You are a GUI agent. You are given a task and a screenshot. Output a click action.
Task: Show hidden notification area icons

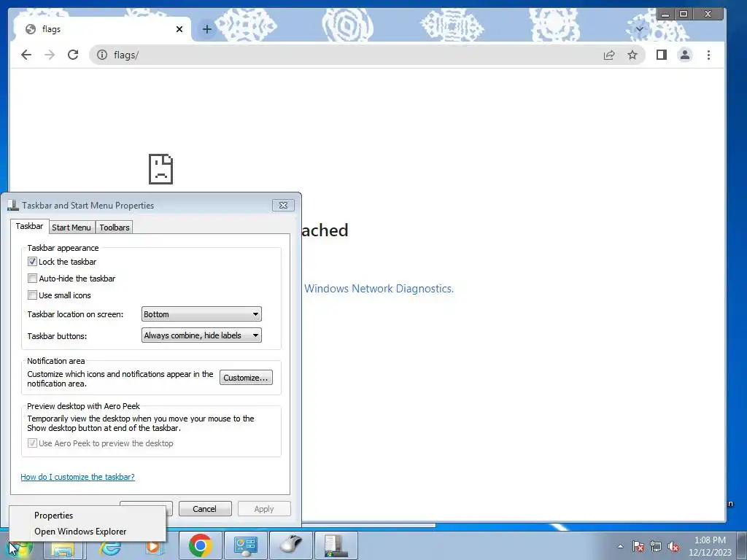(x=620, y=546)
